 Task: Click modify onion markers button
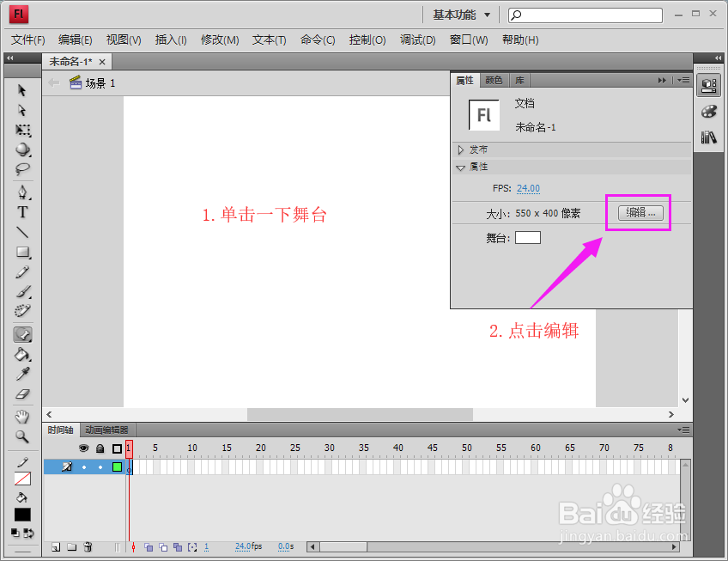click(x=192, y=547)
